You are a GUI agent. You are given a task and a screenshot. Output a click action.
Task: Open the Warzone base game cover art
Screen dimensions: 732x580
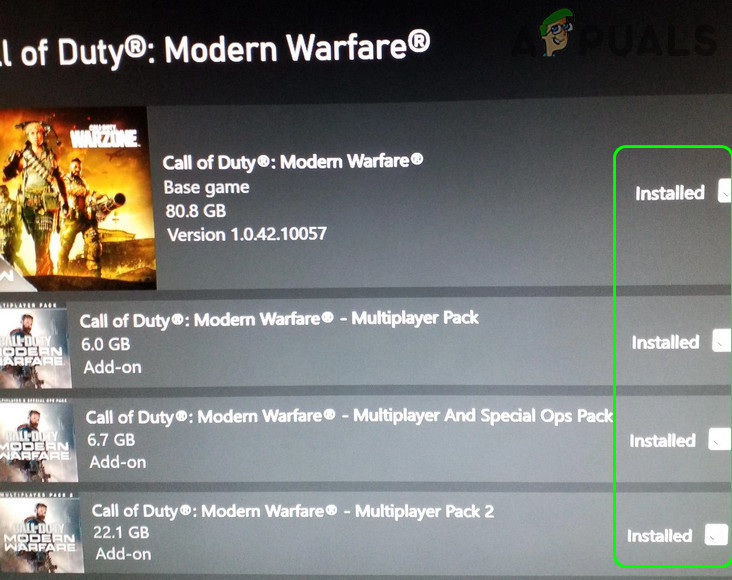click(x=77, y=198)
